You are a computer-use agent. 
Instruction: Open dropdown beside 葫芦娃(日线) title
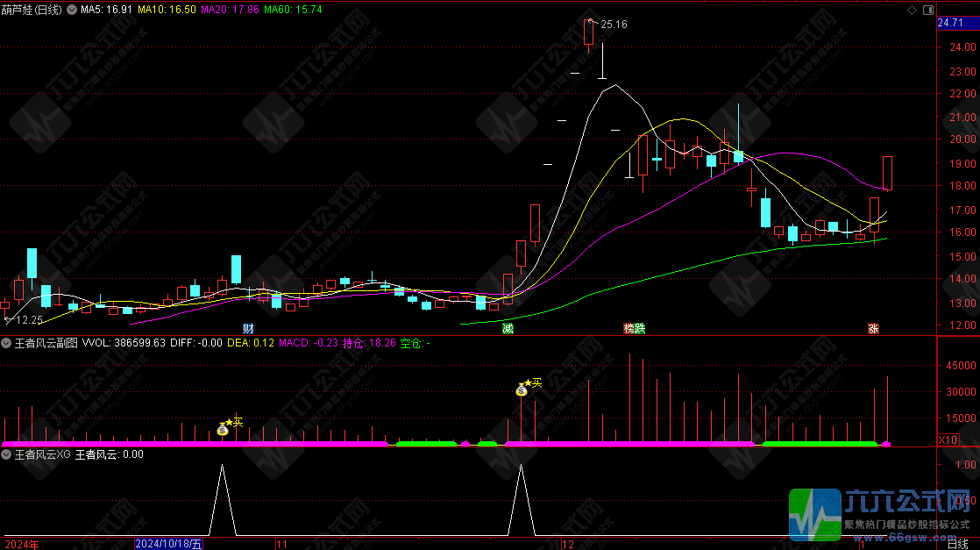coord(71,10)
